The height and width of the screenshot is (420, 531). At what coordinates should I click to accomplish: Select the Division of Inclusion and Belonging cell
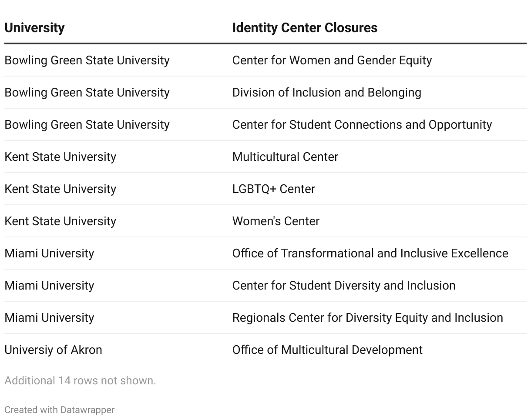pos(326,92)
